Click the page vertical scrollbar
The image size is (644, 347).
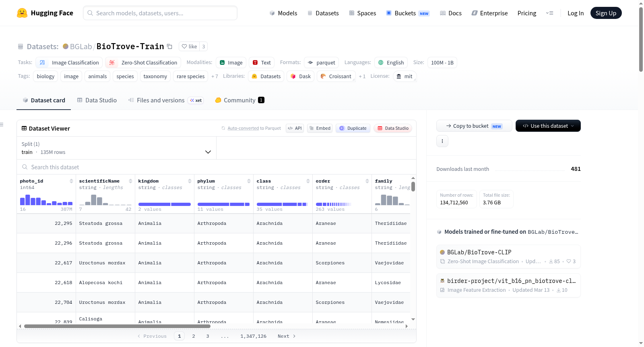click(641, 39)
